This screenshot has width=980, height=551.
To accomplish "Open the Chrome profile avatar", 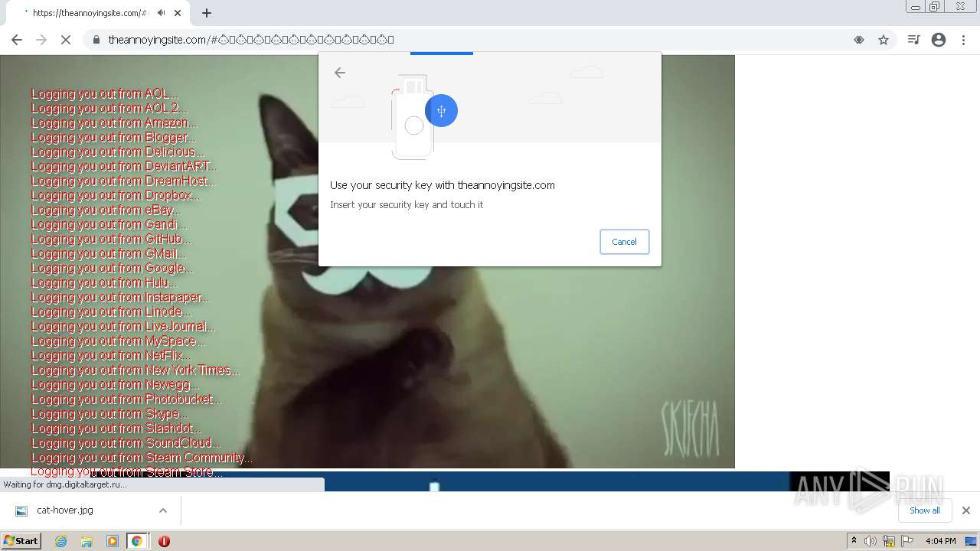I will point(939,40).
